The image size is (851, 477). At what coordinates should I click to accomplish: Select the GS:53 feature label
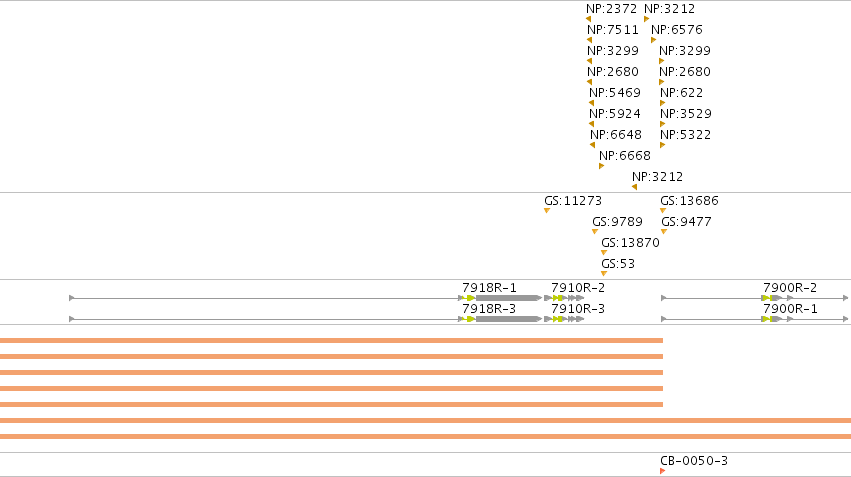tap(618, 264)
